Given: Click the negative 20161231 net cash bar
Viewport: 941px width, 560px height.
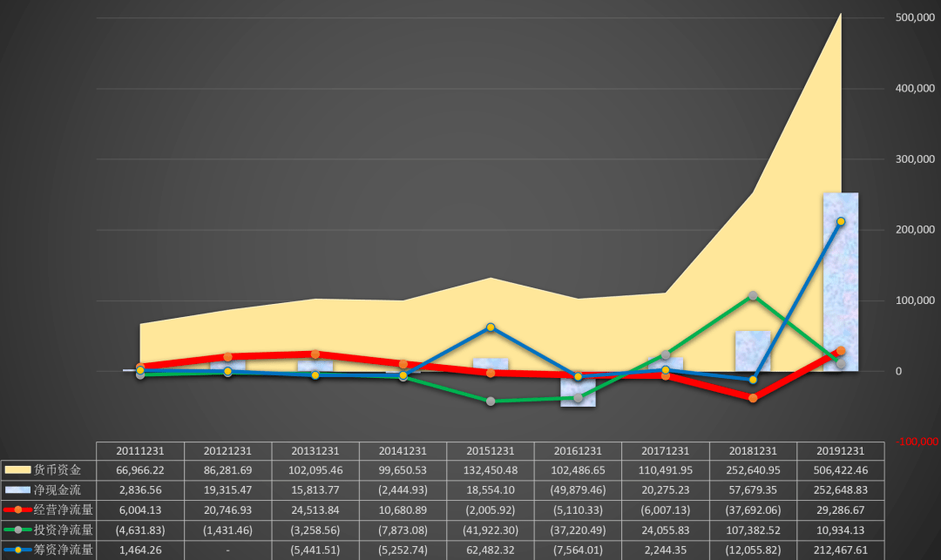Looking at the screenshot, I should click(578, 389).
